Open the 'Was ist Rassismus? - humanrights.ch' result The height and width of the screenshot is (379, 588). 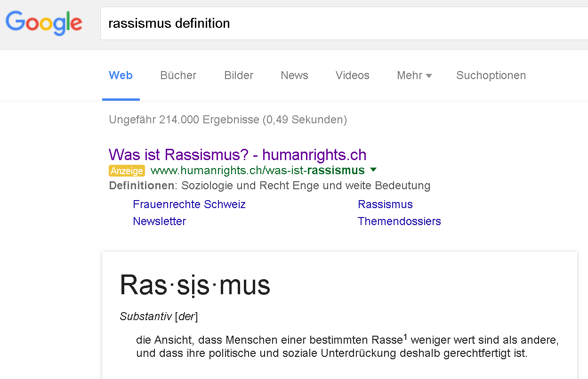pos(237,154)
